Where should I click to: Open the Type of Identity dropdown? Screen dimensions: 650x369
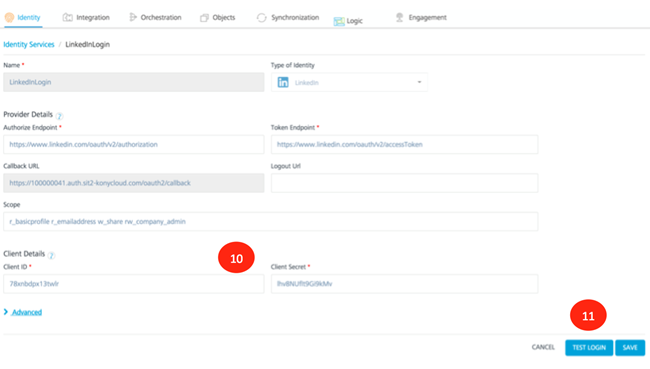point(349,83)
